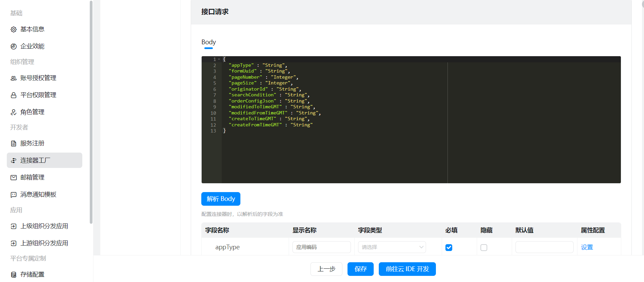Click the 接口请求 section heading
This screenshot has height=282, width=644.
[215, 12]
